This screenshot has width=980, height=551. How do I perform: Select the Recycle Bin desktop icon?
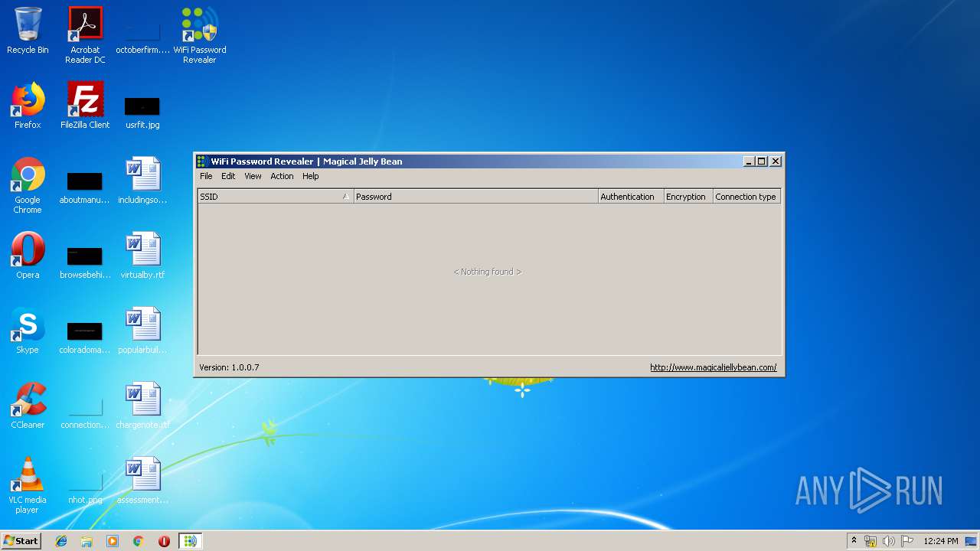pyautogui.click(x=28, y=31)
